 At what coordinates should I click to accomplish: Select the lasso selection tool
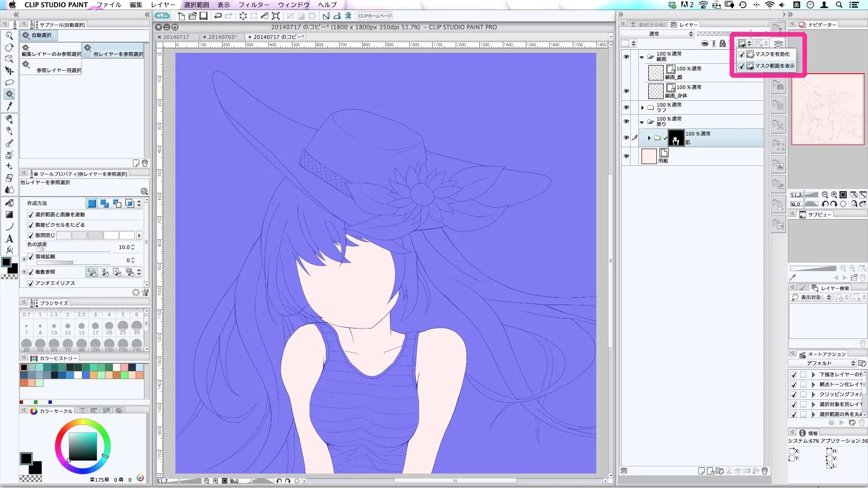point(9,83)
